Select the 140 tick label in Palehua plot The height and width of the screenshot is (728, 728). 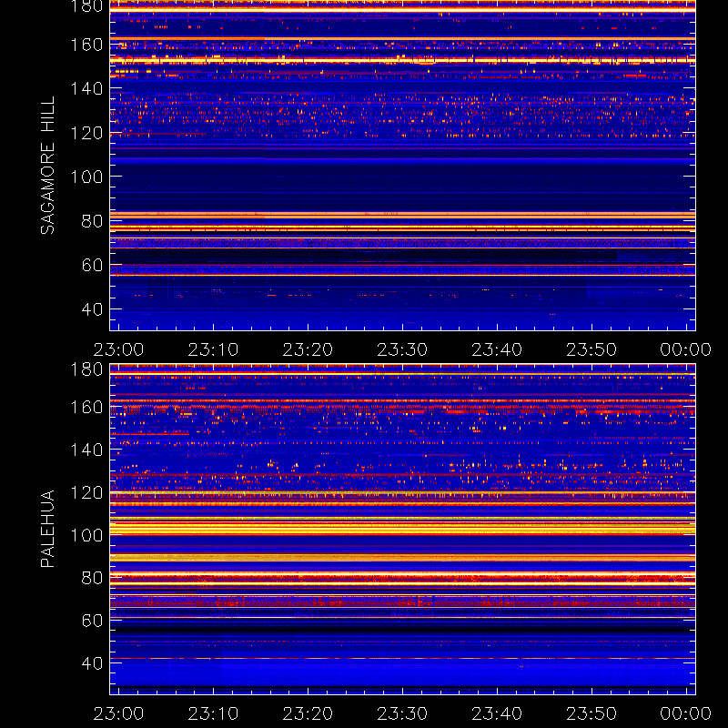[x=86, y=450]
